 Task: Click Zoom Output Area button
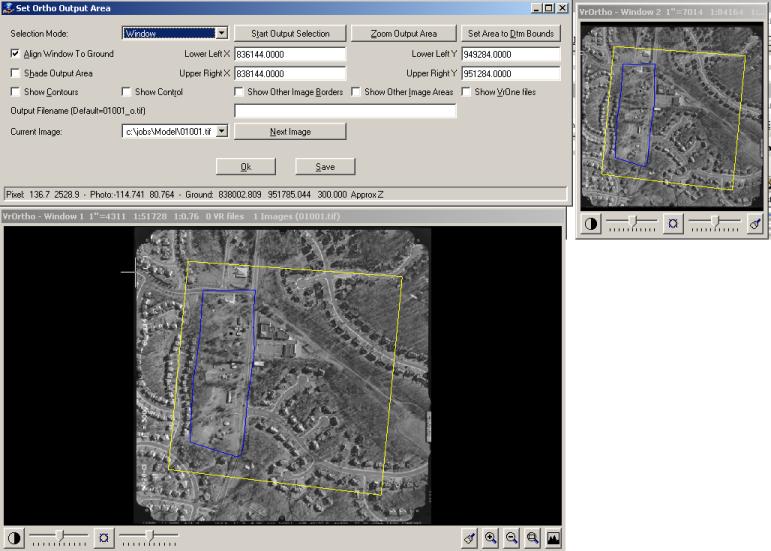404,33
